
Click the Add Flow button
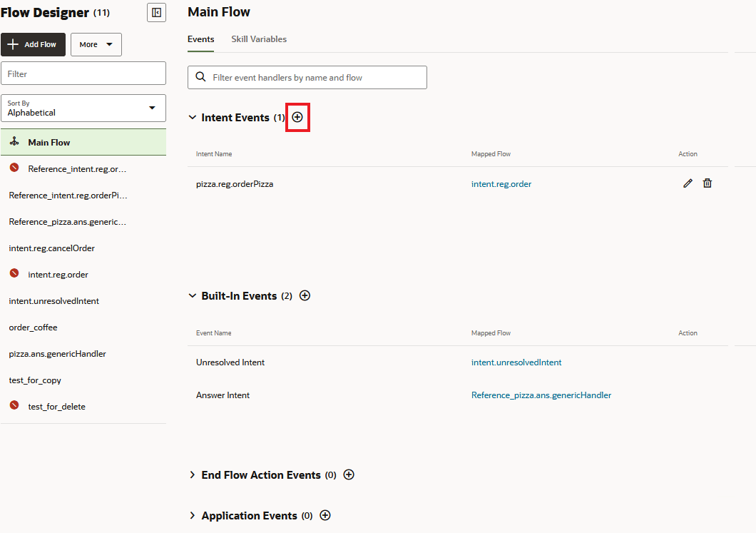coord(33,44)
